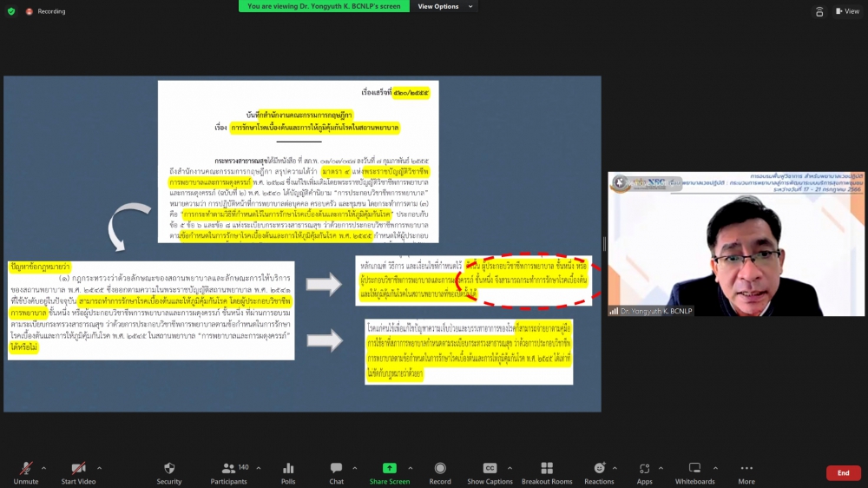This screenshot has height=488, width=868.
Task: Expand video options arrow beside Start Video
Action: click(x=99, y=467)
